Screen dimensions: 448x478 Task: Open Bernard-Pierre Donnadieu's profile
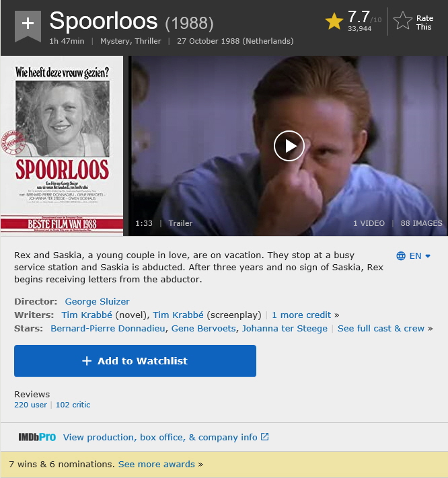[x=108, y=328]
